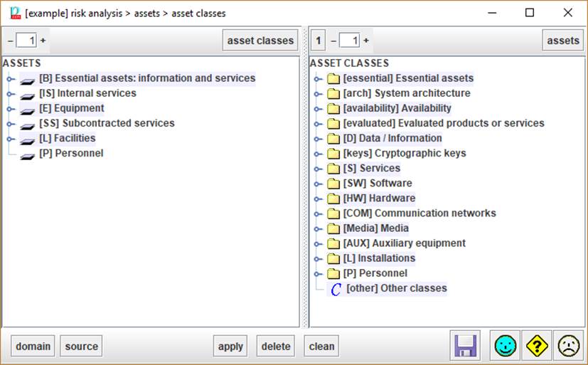Expand the Essential assets information and services node

pos(10,79)
